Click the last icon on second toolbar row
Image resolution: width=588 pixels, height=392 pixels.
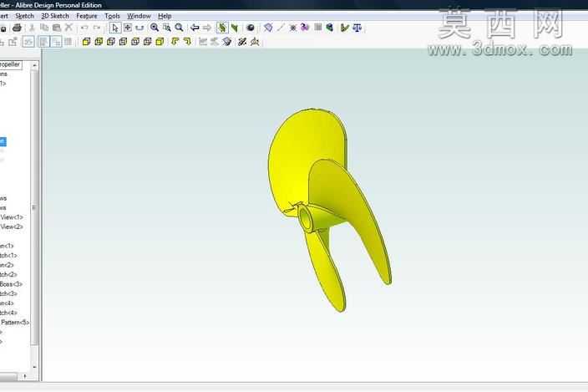(x=255, y=42)
